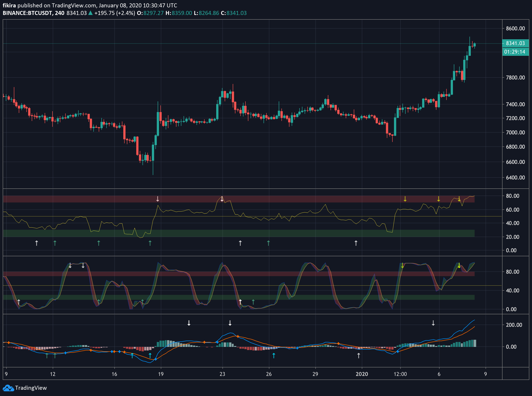Click the current price label 8341.03
This screenshot has width=532, height=396.
(515, 43)
